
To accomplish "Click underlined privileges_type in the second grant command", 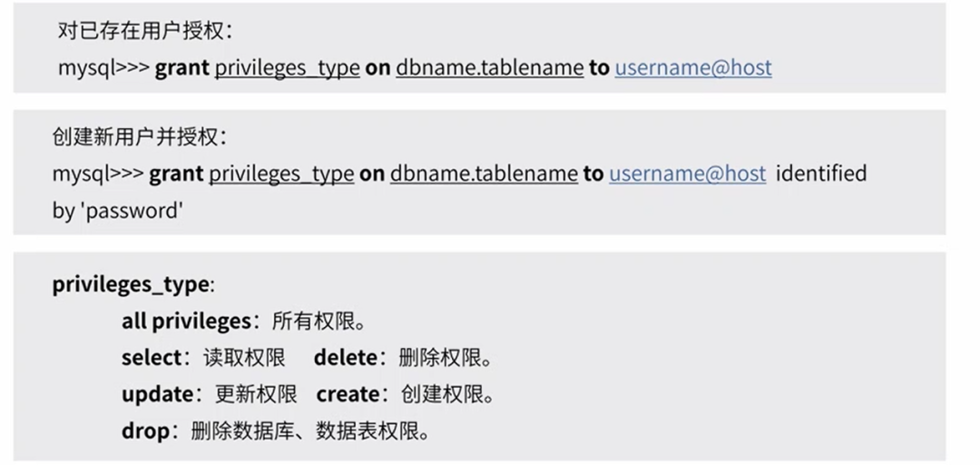I will pyautogui.click(x=281, y=173).
